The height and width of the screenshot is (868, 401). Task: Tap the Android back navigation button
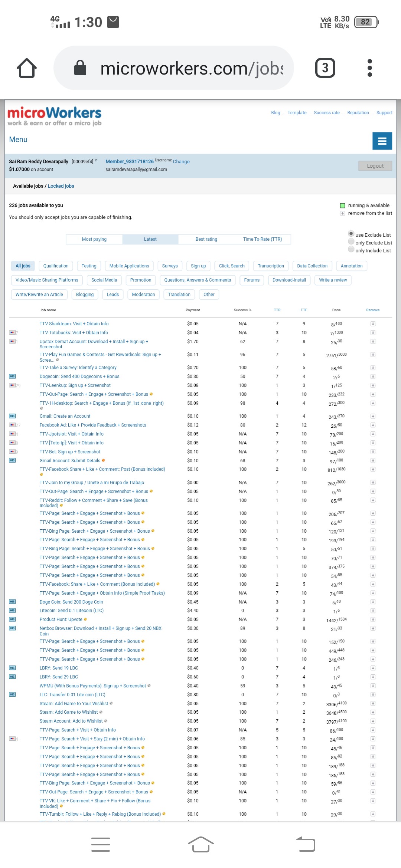pyautogui.click(x=306, y=845)
